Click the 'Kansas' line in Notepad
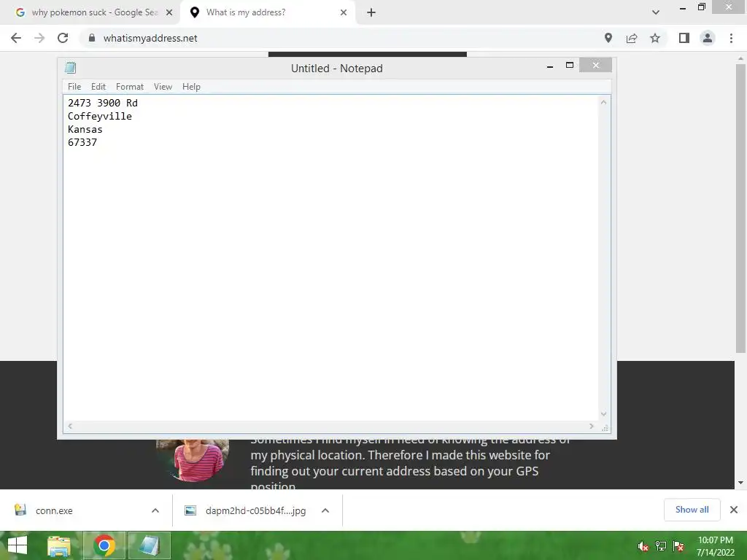 pos(85,130)
